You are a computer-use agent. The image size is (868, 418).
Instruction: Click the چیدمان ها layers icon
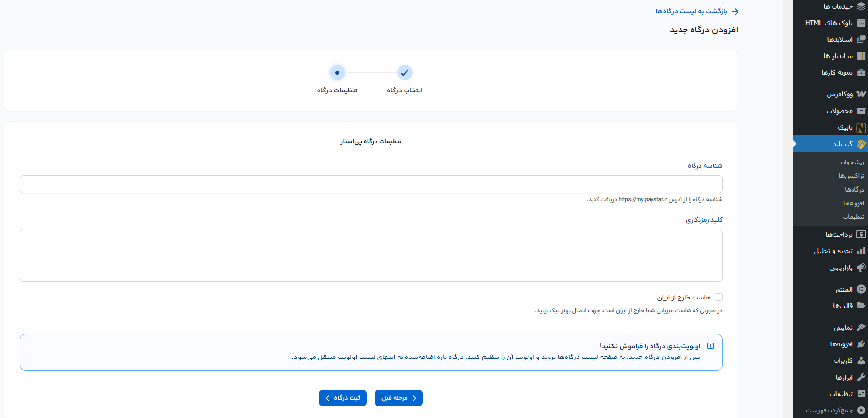pyautogui.click(x=861, y=6)
